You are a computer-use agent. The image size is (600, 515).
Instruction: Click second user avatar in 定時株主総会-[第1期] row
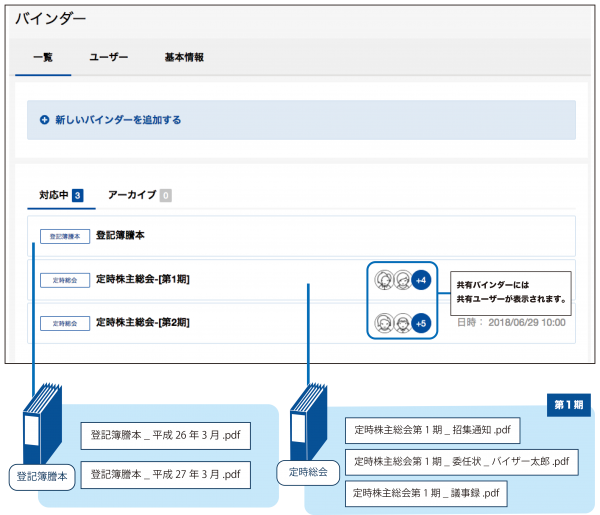pos(402,280)
